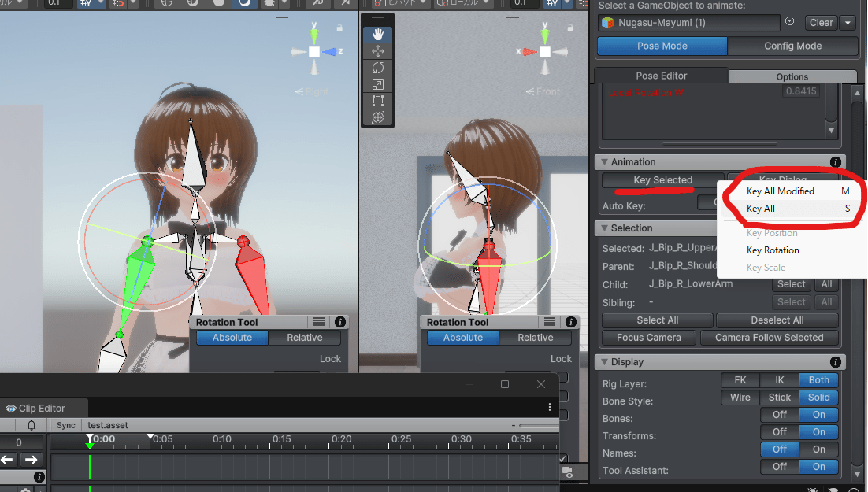868x492 pixels.
Task: Collapse the Selection section
Action: pyautogui.click(x=603, y=228)
